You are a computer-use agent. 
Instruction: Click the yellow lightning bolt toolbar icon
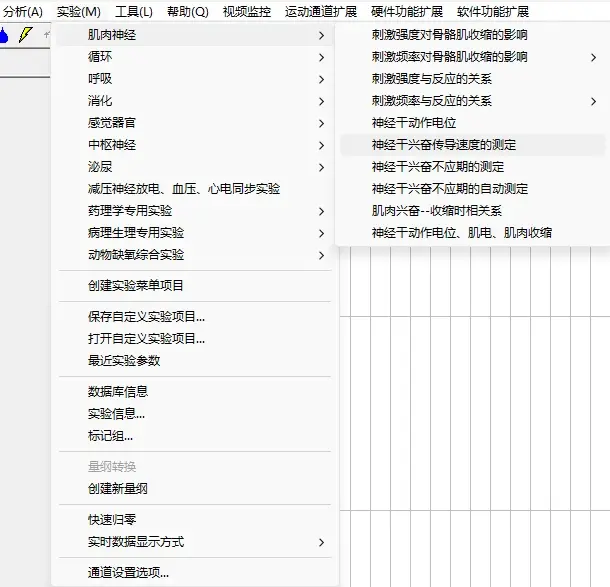pos(26,35)
